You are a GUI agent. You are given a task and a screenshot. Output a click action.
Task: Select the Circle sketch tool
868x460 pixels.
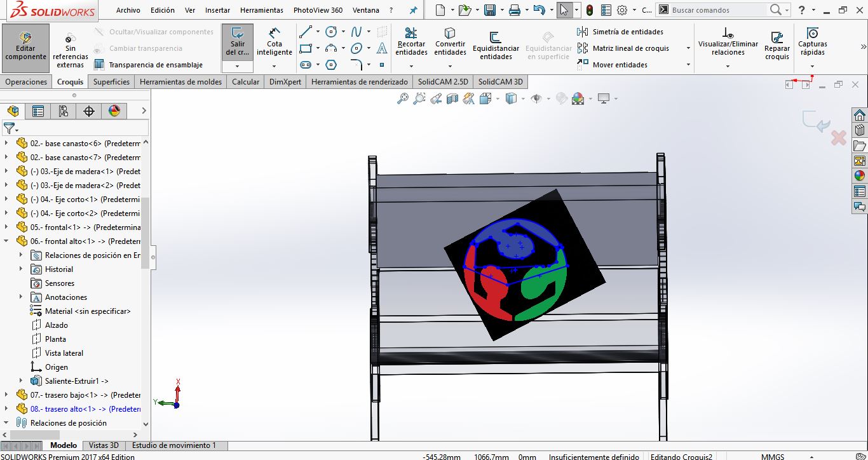331,32
